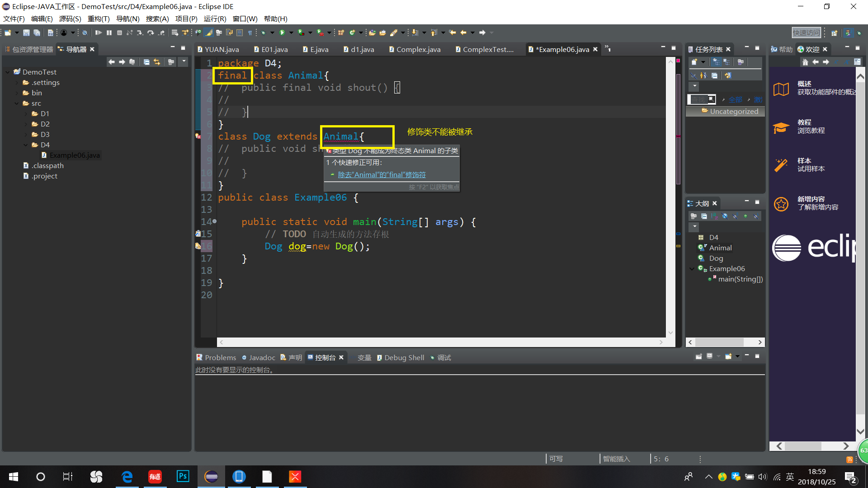This screenshot has height=488, width=868.
Task: Toggle Sort alphabetically in Outline toolbar
Action: 714,216
